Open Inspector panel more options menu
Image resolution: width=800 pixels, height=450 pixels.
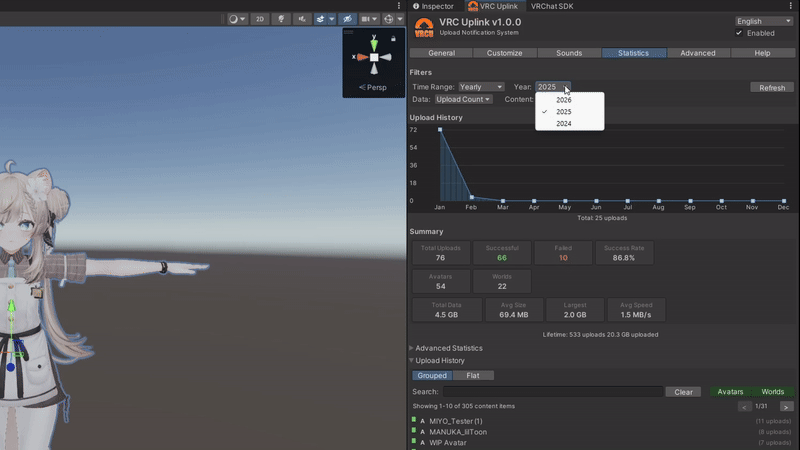click(791, 6)
